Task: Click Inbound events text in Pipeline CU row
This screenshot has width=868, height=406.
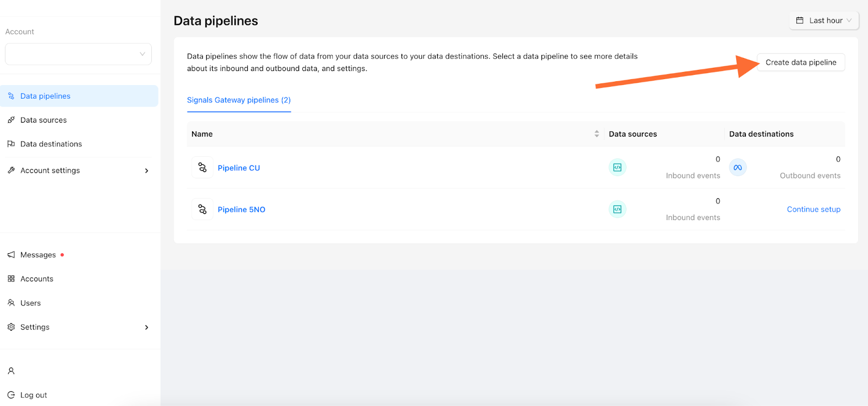Action: pyautogui.click(x=693, y=176)
